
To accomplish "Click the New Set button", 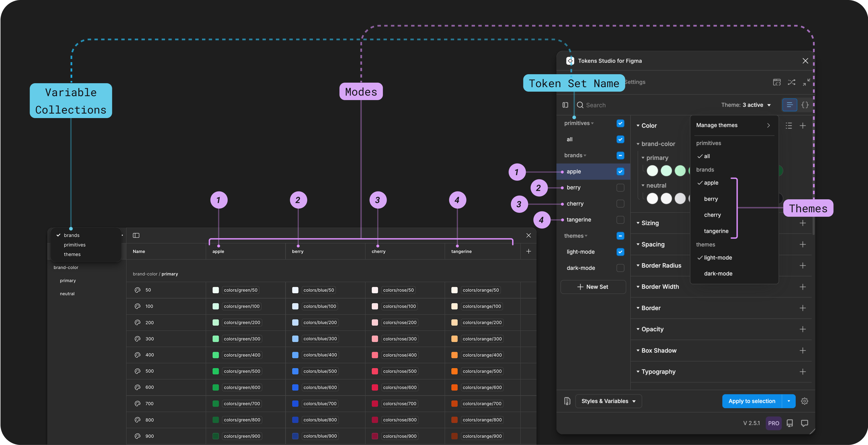I will coord(593,287).
